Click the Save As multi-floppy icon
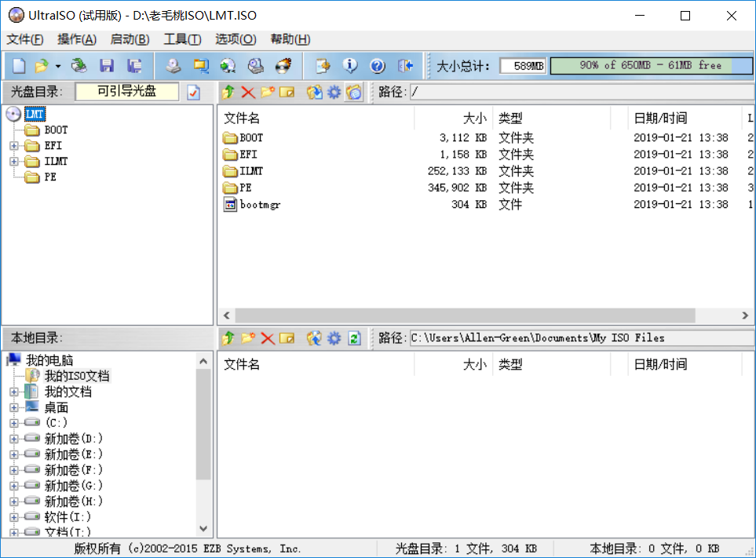The image size is (756, 558). pos(134,66)
